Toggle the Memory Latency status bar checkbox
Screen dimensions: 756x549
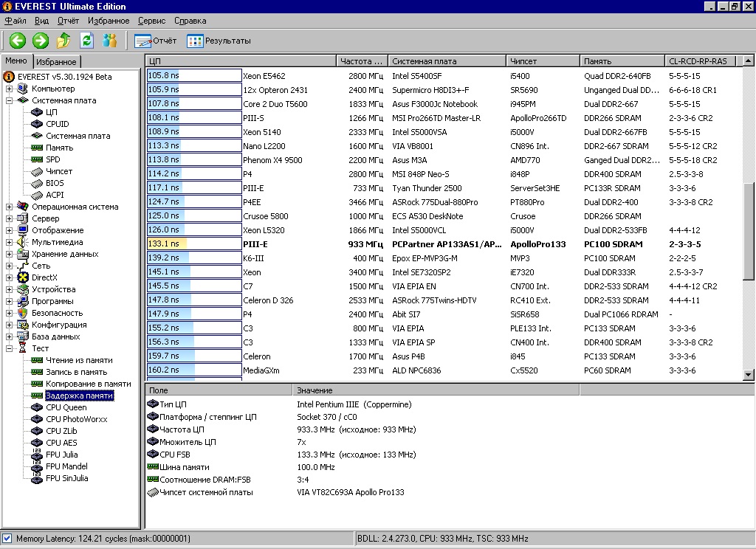pyautogui.click(x=7, y=539)
